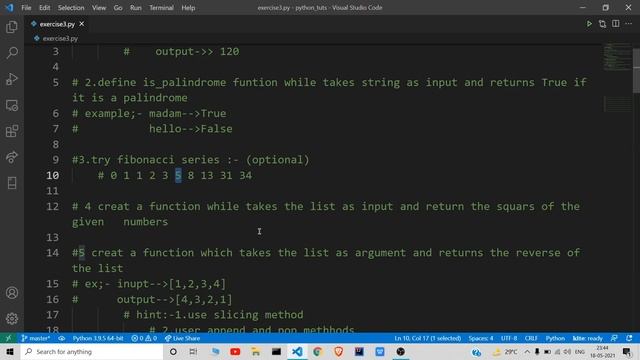Open Brave browser from taskbar
Viewport: 640px width, 360px height.
point(338,351)
